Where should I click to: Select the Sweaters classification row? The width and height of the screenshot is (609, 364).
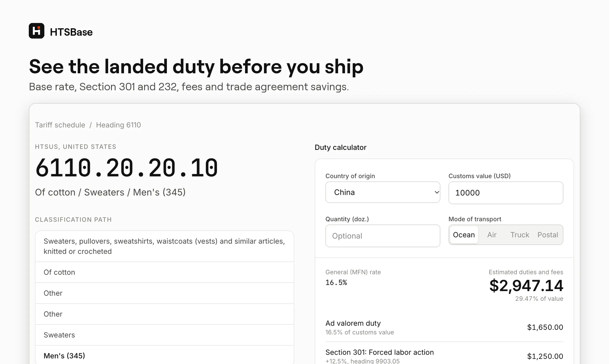(164, 335)
